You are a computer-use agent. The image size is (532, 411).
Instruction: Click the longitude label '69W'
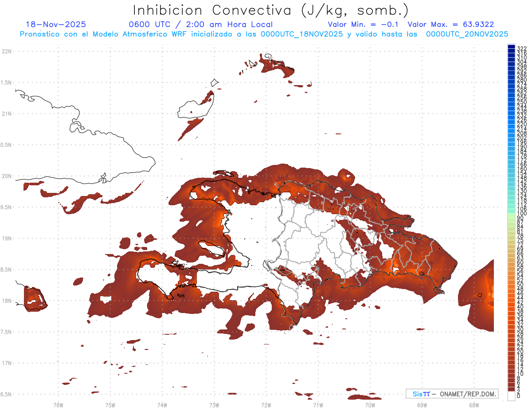click(x=422, y=405)
